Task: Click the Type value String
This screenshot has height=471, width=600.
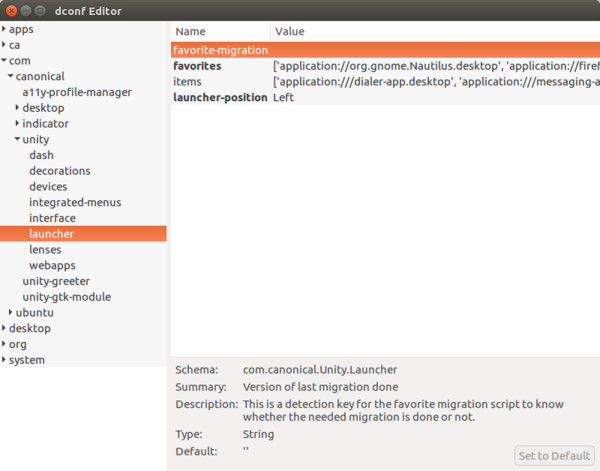Action: pos(258,434)
